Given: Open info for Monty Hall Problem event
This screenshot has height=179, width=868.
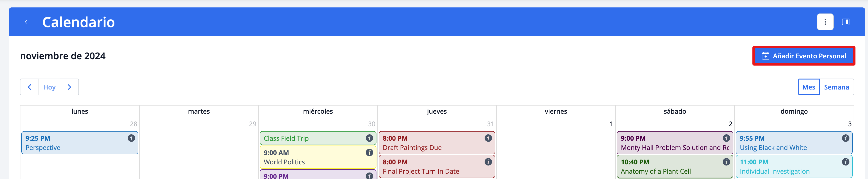Looking at the screenshot, I should 726,138.
